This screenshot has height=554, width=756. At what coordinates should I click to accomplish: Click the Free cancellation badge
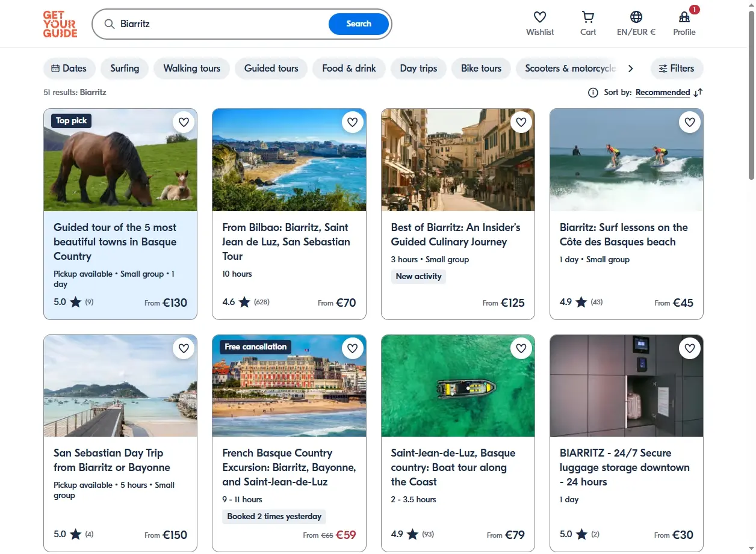256,347
